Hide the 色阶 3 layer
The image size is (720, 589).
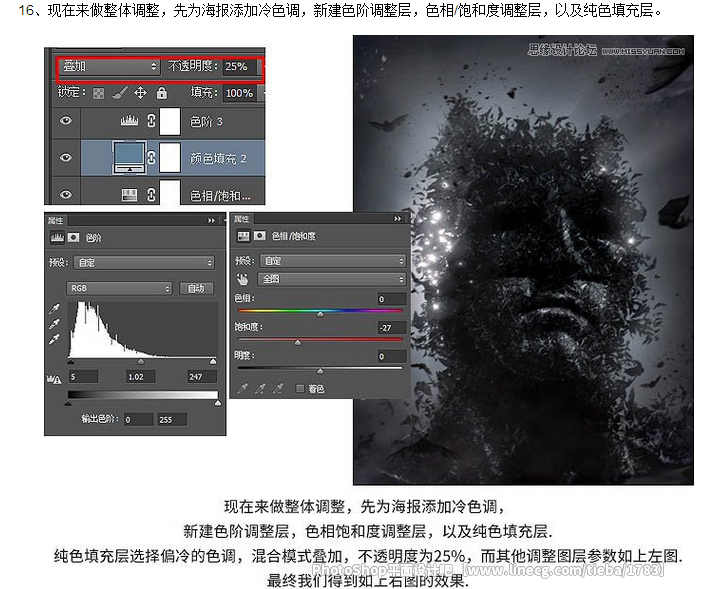(x=66, y=121)
